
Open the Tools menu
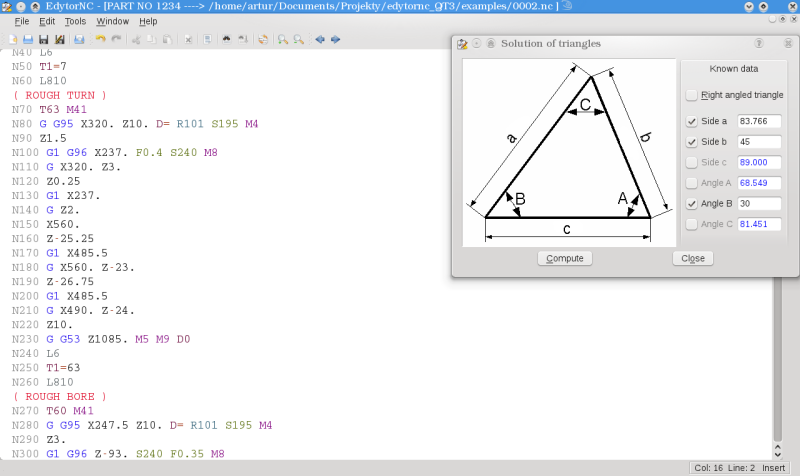click(x=75, y=21)
